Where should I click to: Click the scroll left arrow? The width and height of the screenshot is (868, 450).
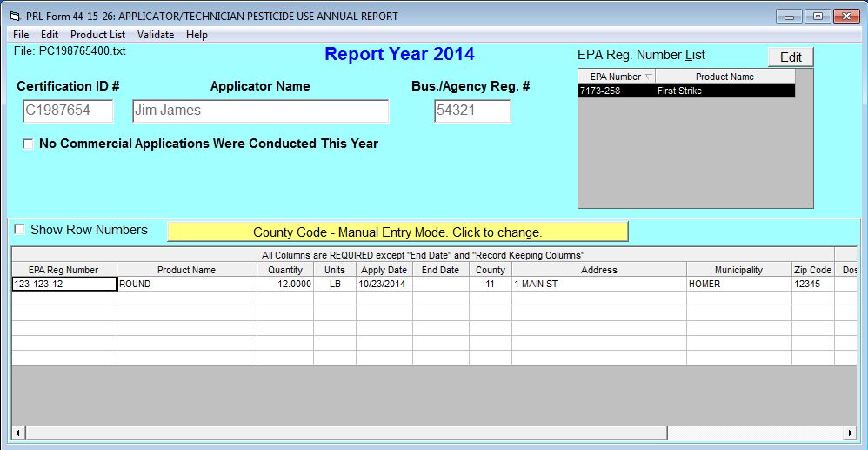click(x=17, y=433)
